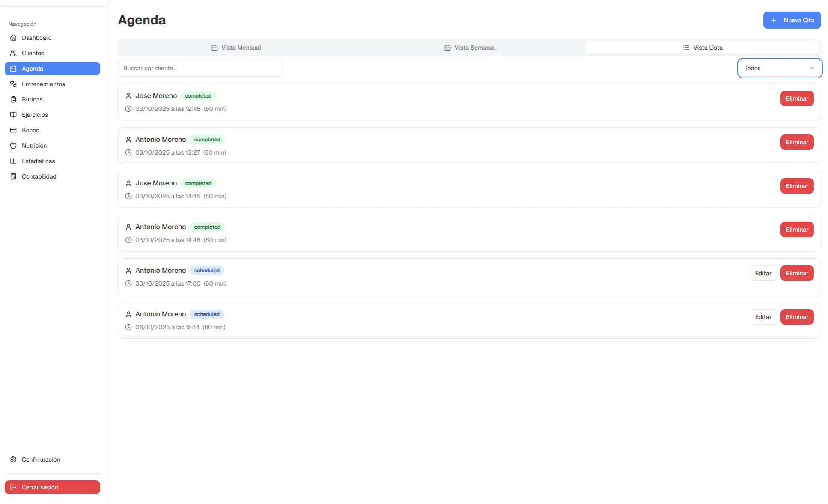Viewport: 828px width, 504px height.
Task: Open the Contabilidad calculator icon
Action: 13,176
